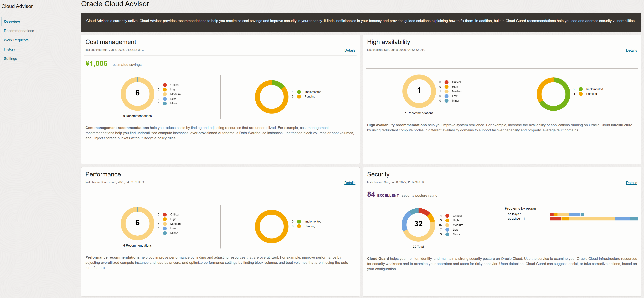Click Implemented green dot in High availability

point(580,89)
